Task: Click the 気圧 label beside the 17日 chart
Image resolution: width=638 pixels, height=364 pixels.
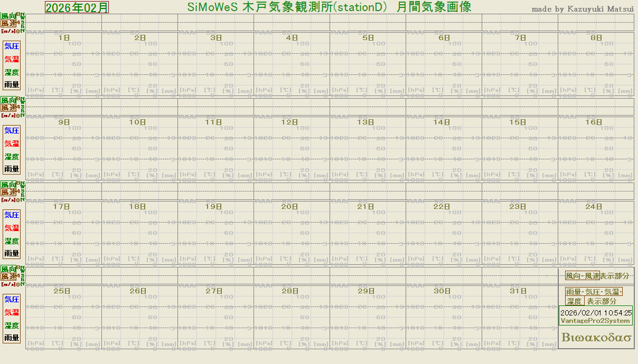Action: (12, 215)
